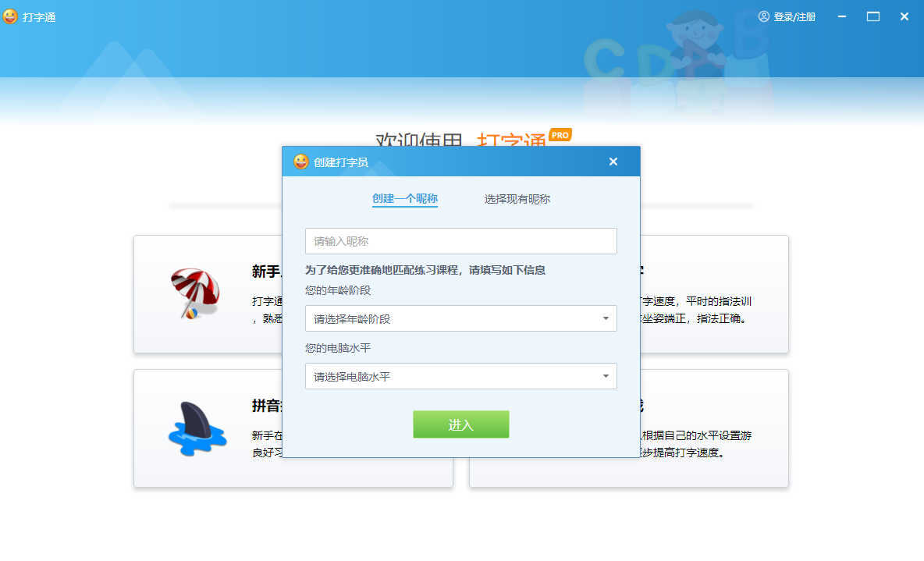Select the 创建一个昵称 tab

tap(404, 199)
